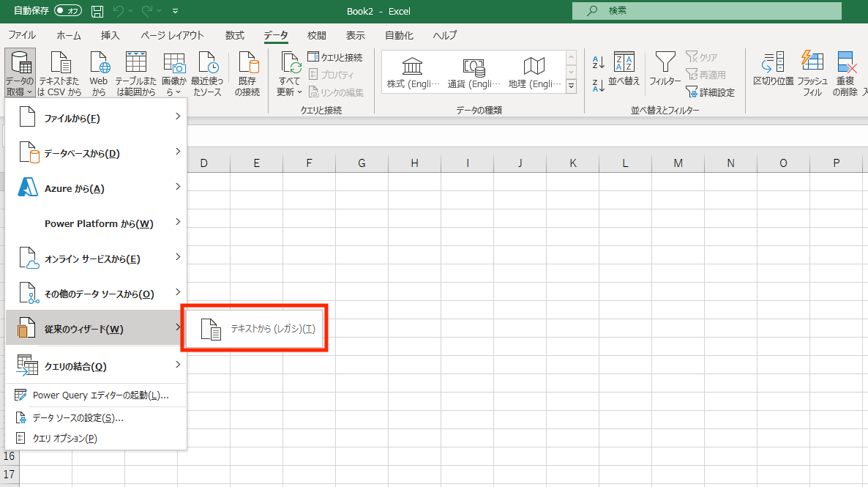This screenshot has height=487, width=868.
Task: Open クエリ オプション(P) menu entry
Action: click(x=96, y=438)
